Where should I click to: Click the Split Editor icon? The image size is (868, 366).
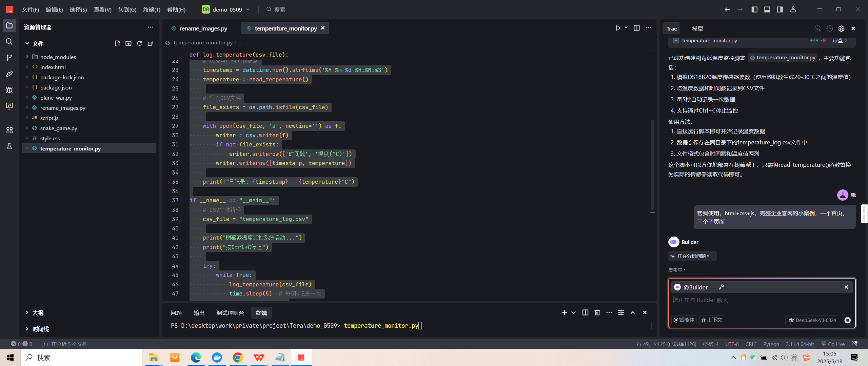636,28
